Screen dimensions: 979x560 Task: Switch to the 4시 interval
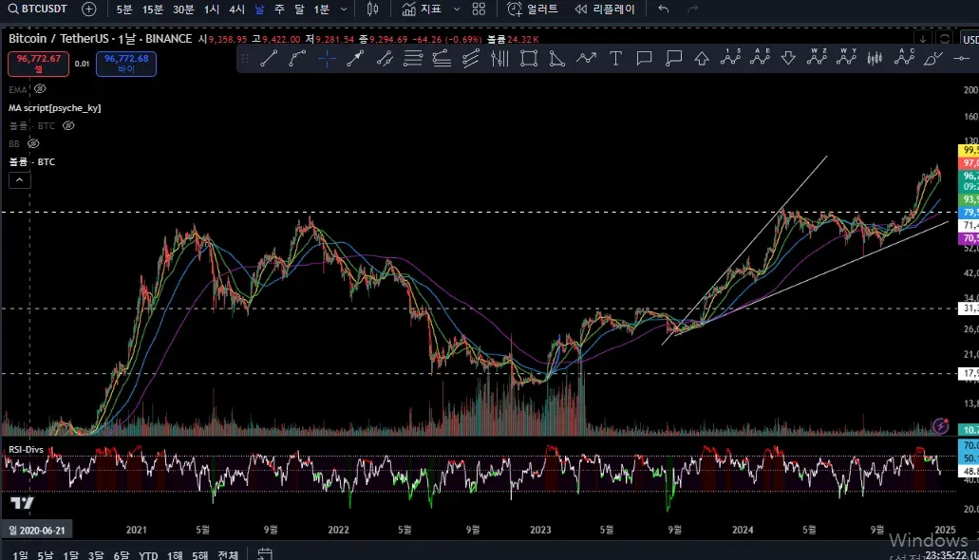point(236,9)
